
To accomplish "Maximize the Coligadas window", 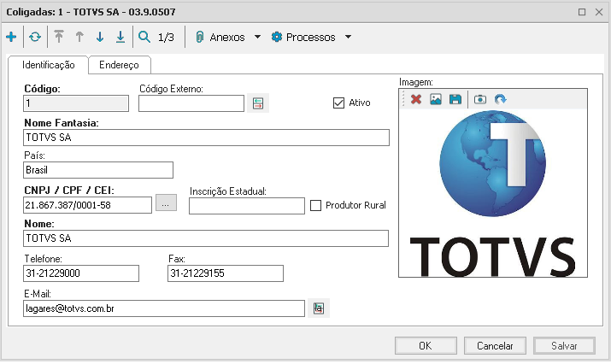I will pyautogui.click(x=582, y=12).
